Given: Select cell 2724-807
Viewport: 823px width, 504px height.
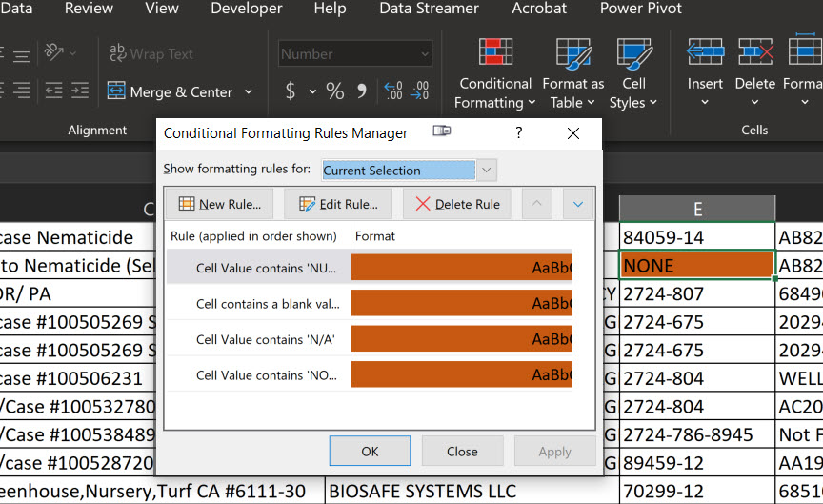Looking at the screenshot, I should [x=697, y=293].
